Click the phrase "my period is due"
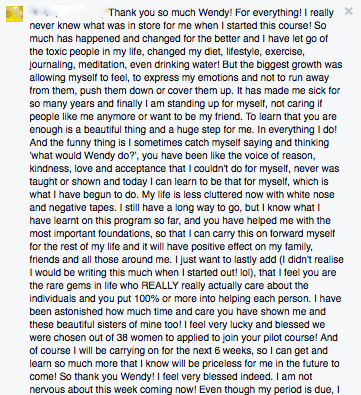The height and width of the screenshot is (395, 361). (297, 390)
